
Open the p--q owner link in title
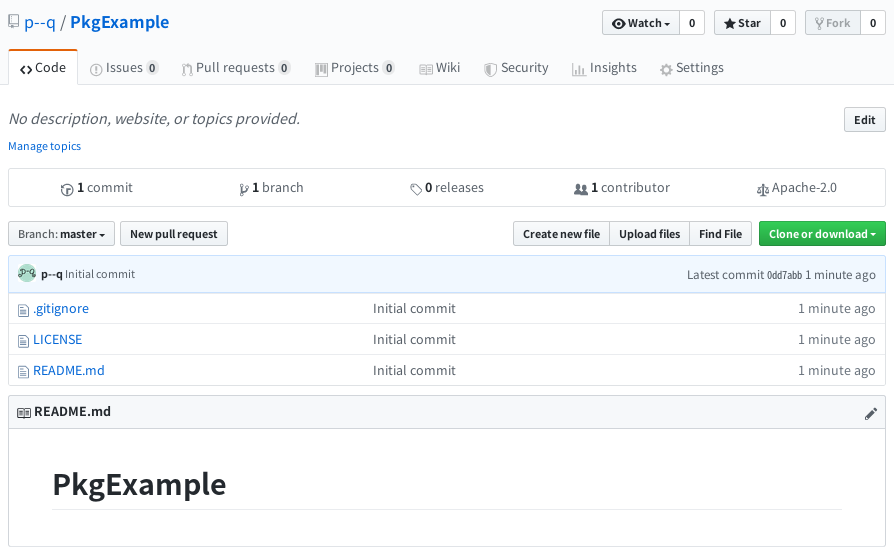click(x=40, y=22)
